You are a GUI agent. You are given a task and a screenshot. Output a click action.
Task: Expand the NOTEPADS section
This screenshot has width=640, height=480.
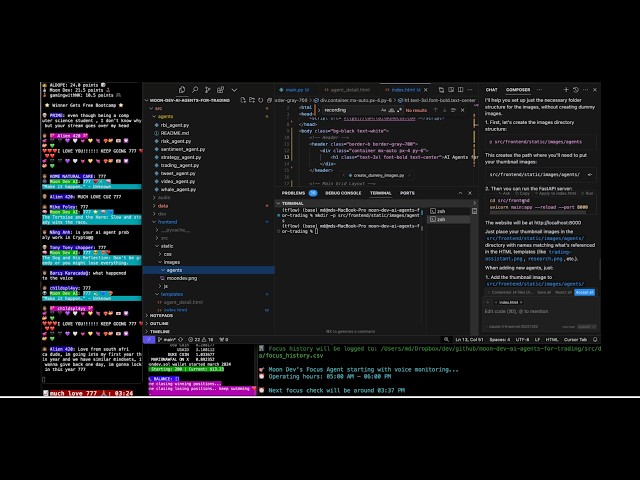click(x=161, y=316)
